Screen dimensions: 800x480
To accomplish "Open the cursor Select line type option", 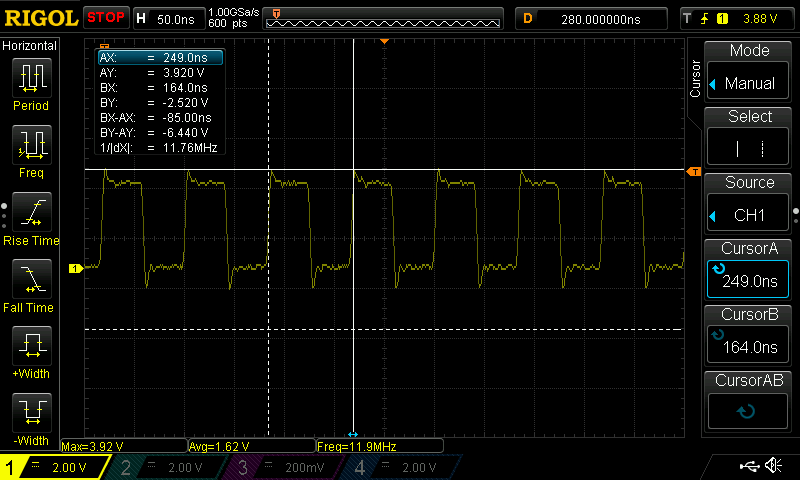I will (748, 148).
